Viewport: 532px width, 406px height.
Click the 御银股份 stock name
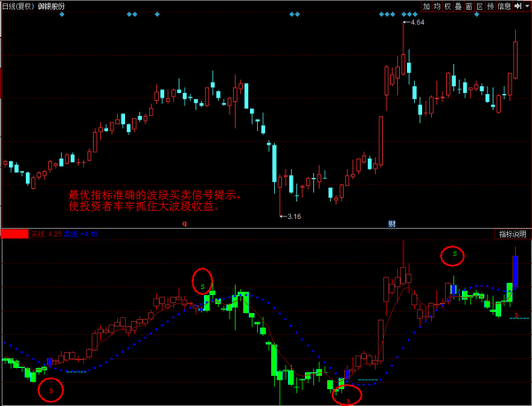tap(51, 6)
